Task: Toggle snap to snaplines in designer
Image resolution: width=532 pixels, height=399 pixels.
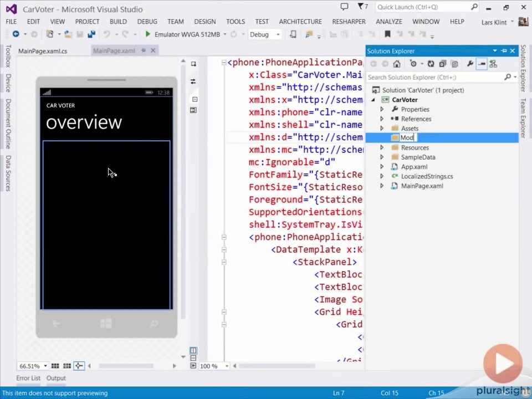Action: pyautogui.click(x=79, y=366)
